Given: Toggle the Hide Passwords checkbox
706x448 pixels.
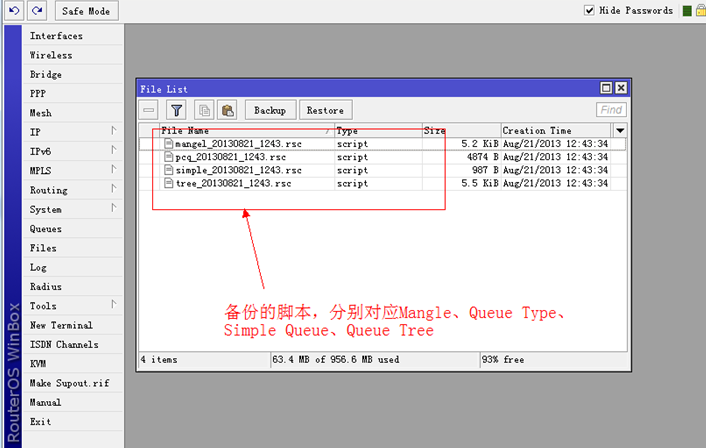Looking at the screenshot, I should [590, 10].
